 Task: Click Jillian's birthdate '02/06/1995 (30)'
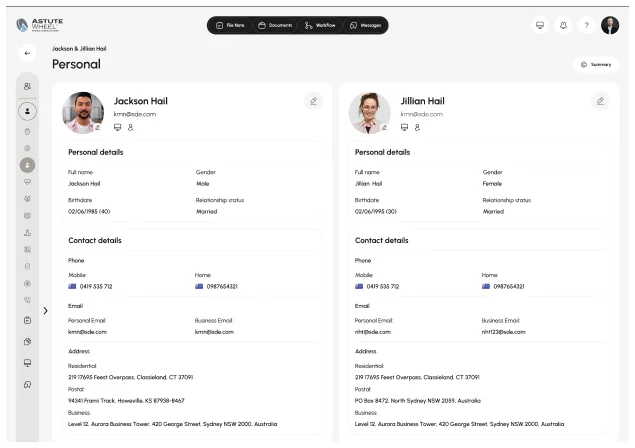tap(375, 211)
